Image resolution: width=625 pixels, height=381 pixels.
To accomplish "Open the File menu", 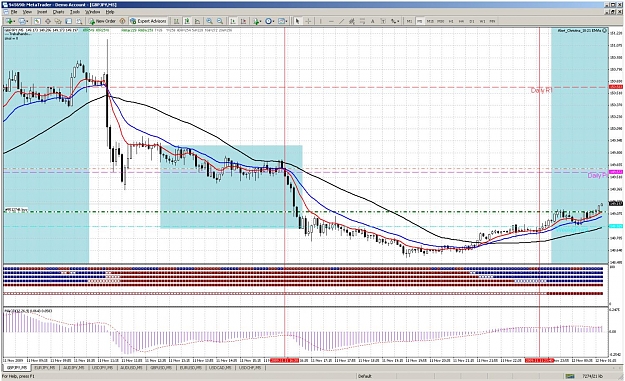I will [14, 12].
